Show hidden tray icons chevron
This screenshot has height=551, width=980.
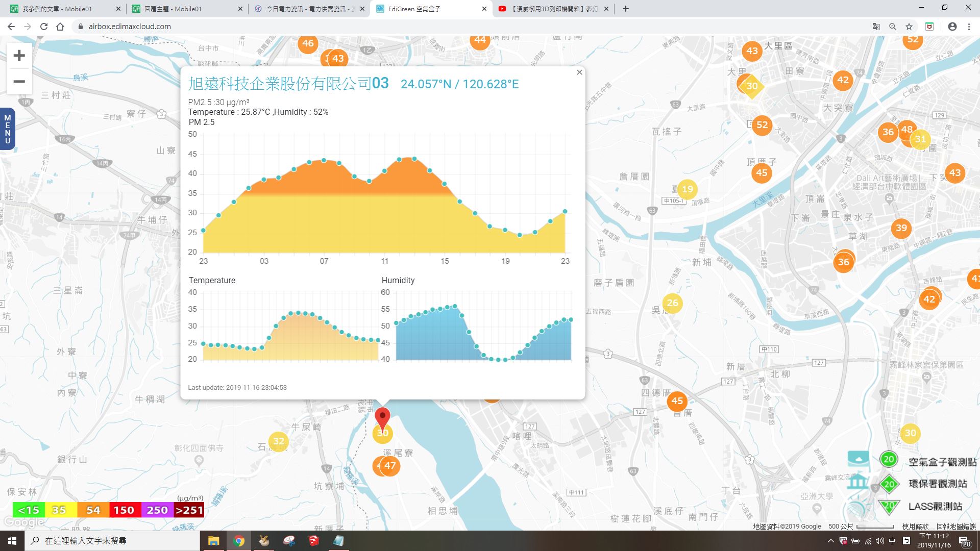pos(830,541)
